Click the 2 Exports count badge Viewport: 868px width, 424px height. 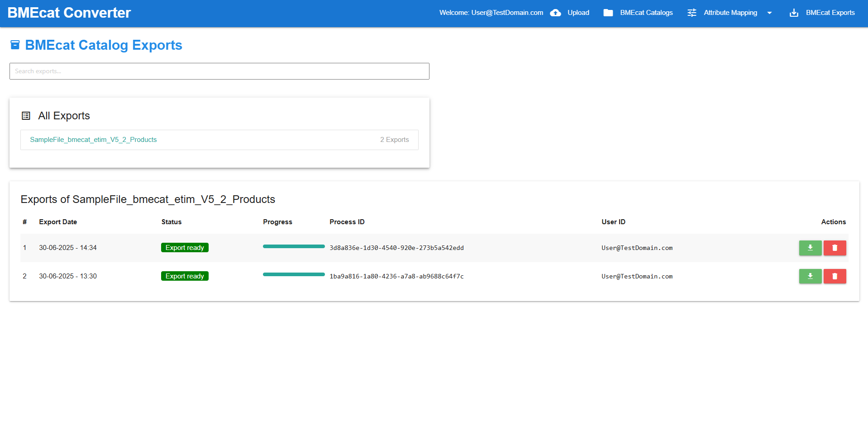point(394,140)
